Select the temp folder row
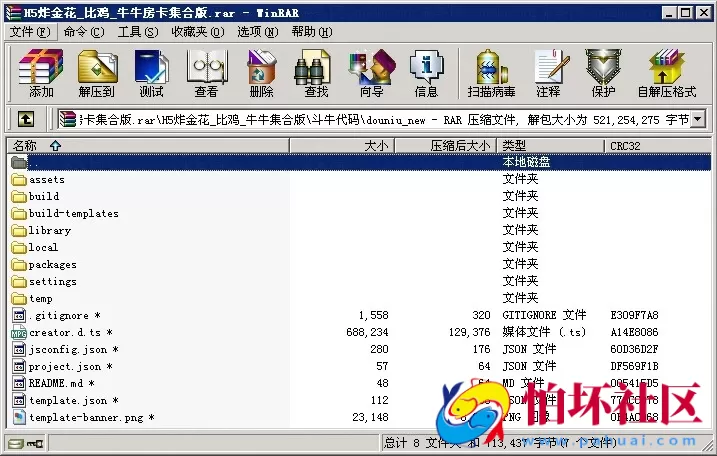 (x=359, y=298)
